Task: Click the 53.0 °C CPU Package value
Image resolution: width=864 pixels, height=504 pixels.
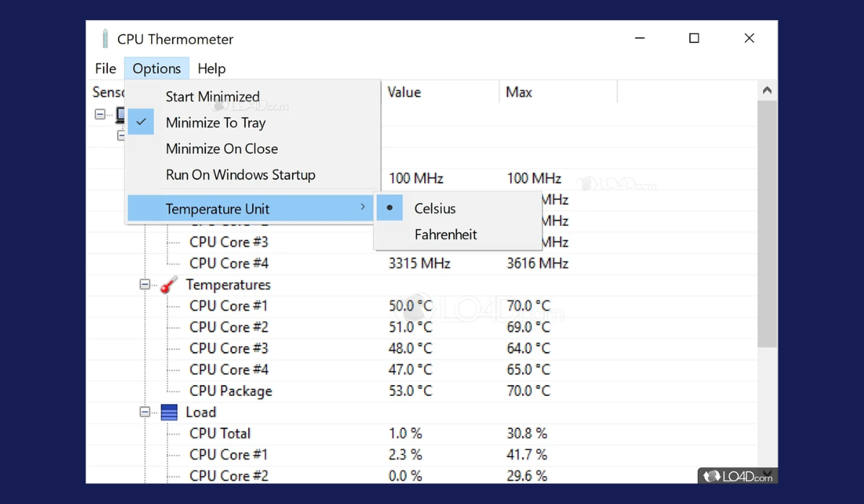Action: point(410,391)
